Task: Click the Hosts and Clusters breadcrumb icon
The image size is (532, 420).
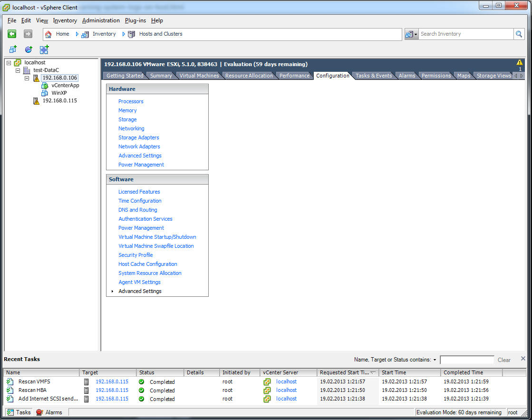Action: [x=131, y=34]
